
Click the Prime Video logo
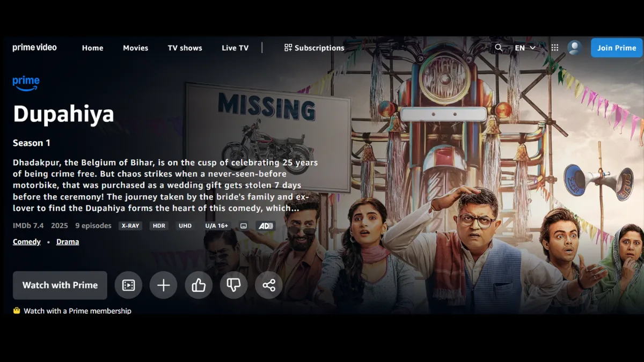(35, 48)
